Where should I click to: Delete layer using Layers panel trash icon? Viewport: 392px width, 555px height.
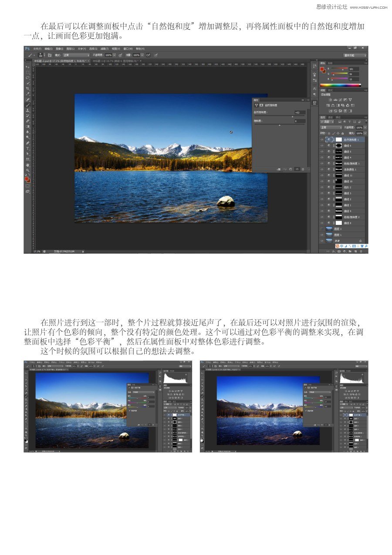(361, 252)
